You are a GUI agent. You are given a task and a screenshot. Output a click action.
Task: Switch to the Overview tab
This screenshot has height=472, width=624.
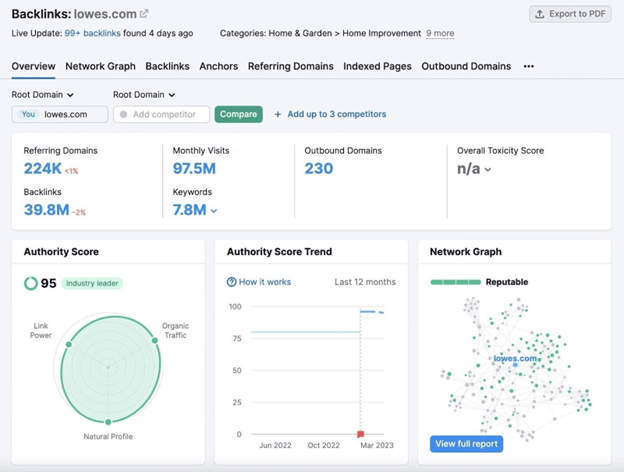pyautogui.click(x=33, y=66)
